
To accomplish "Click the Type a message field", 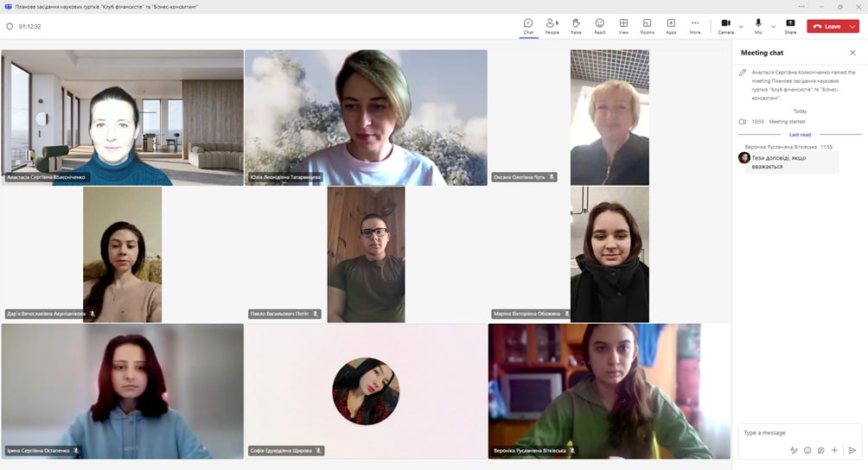I will 800,432.
